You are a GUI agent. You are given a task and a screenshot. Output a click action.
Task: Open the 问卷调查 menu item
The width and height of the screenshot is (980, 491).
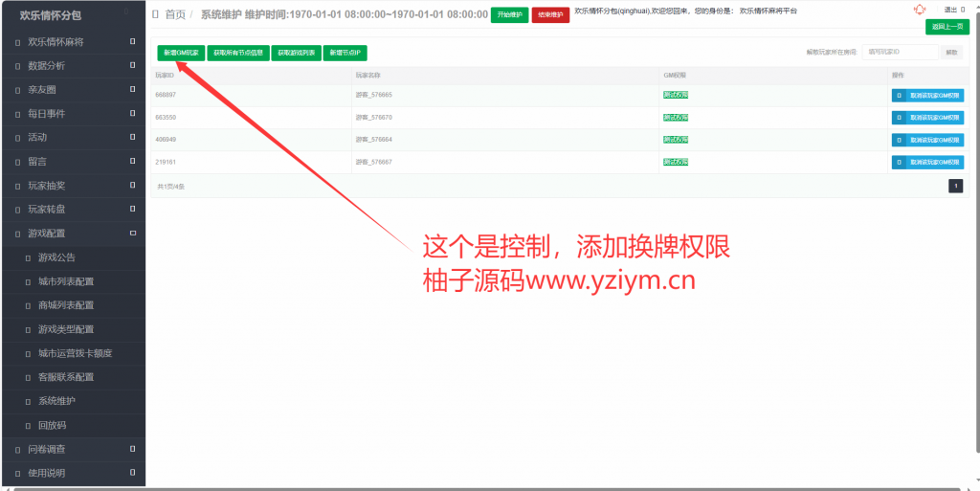click(73, 449)
